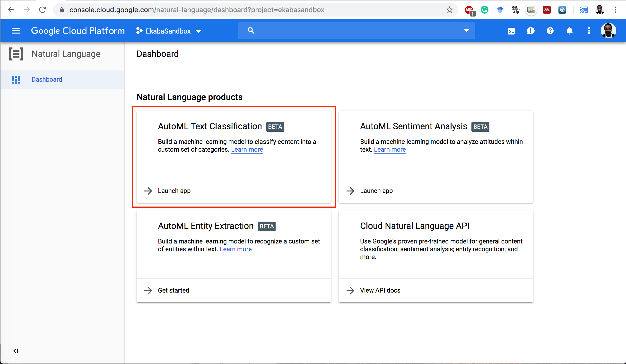Click the Google Cloud Platform logo

click(x=78, y=31)
